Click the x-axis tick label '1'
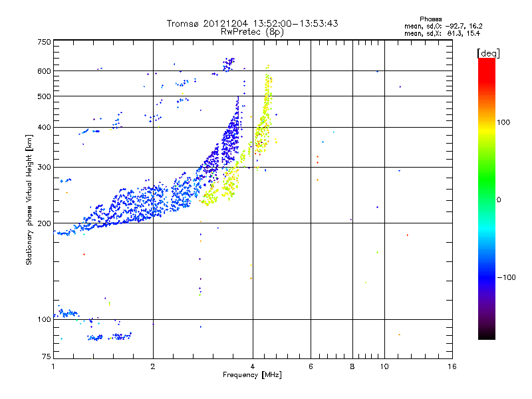 [x=53, y=366]
